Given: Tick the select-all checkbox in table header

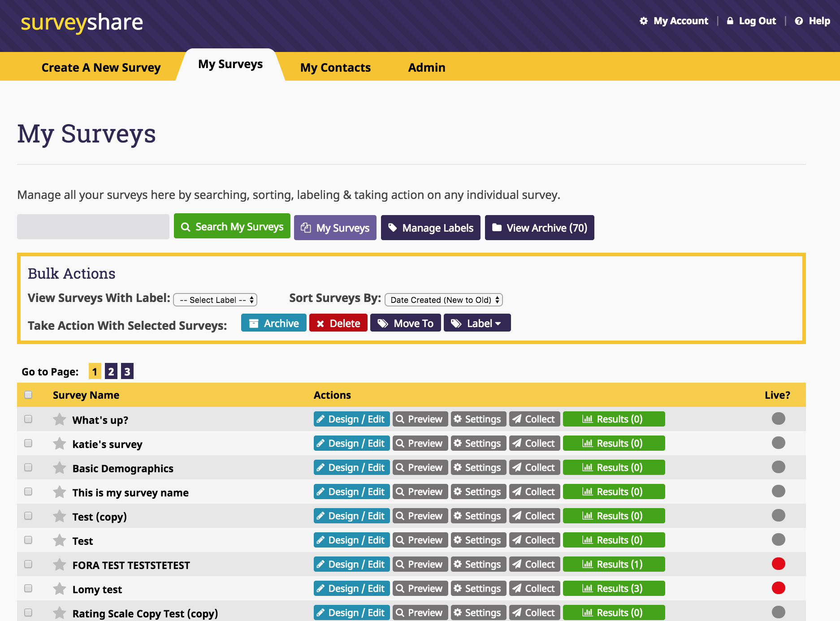Looking at the screenshot, I should (x=28, y=395).
